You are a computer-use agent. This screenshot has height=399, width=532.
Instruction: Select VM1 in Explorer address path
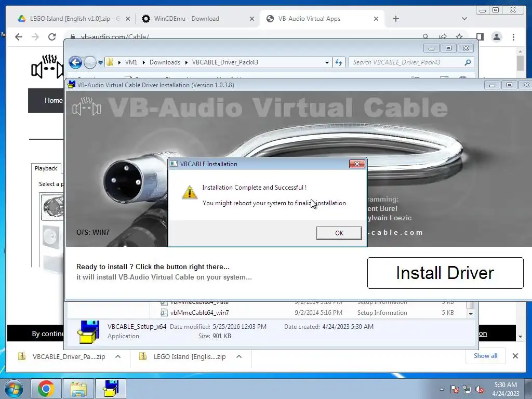[131, 62]
